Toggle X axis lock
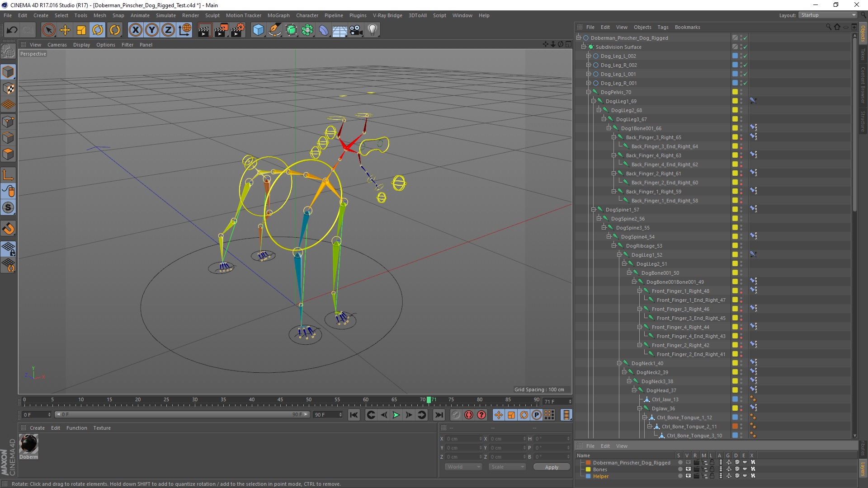This screenshot has height=488, width=868. [135, 30]
